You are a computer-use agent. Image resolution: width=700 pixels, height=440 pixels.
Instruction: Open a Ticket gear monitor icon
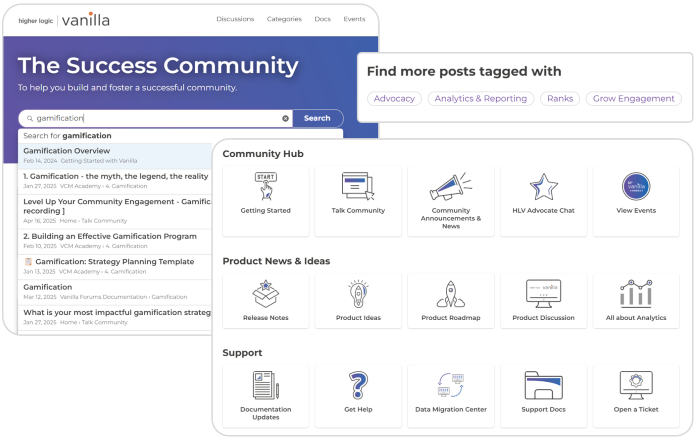(636, 385)
